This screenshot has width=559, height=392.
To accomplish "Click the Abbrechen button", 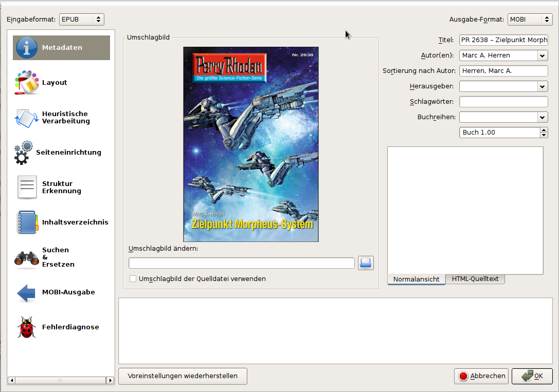I will 482,376.
